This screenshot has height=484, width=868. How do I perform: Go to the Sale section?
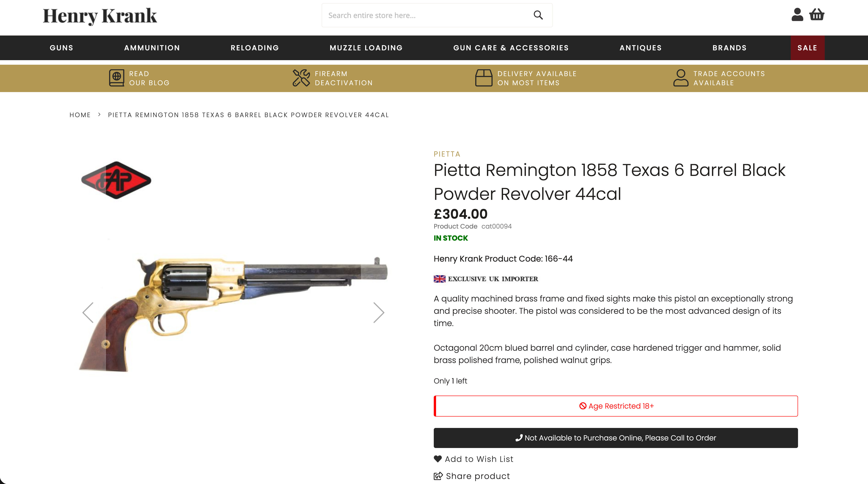tap(807, 48)
